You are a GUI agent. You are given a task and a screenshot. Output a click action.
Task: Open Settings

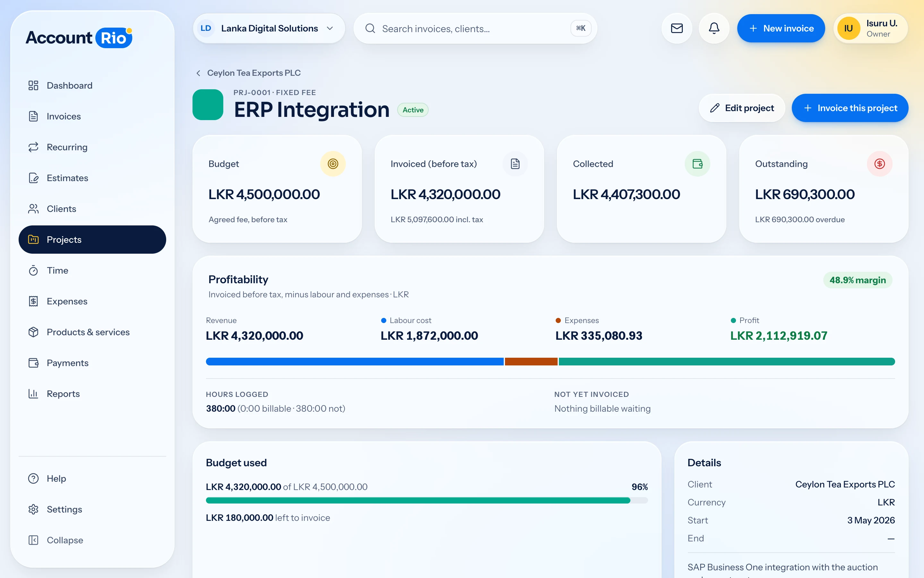pos(92,509)
